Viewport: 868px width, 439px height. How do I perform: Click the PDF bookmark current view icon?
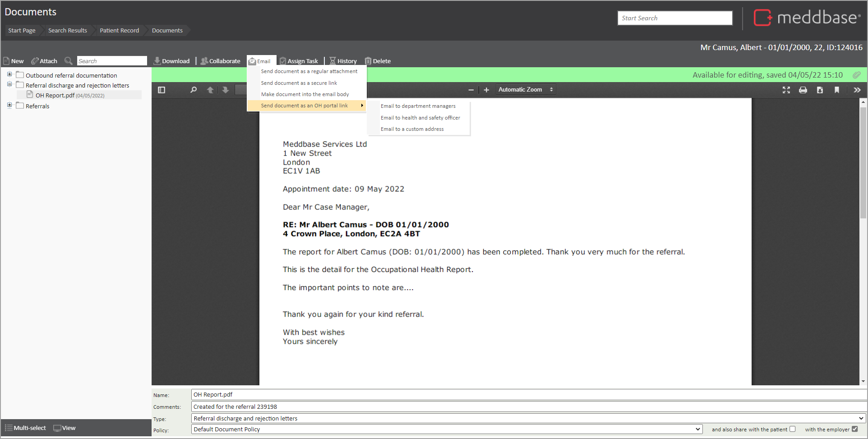837,90
